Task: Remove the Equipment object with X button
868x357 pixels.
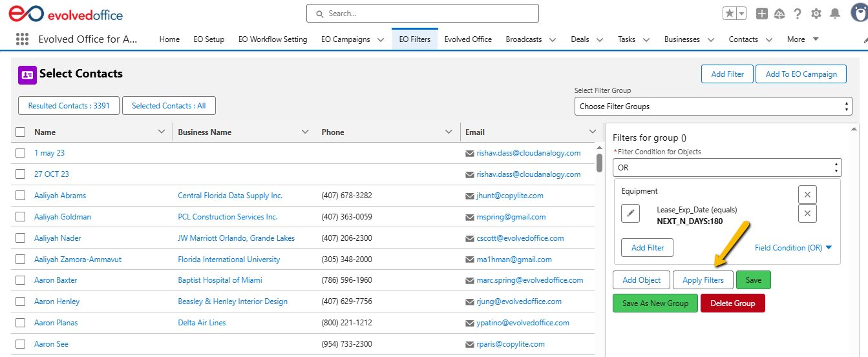Action: (807, 194)
